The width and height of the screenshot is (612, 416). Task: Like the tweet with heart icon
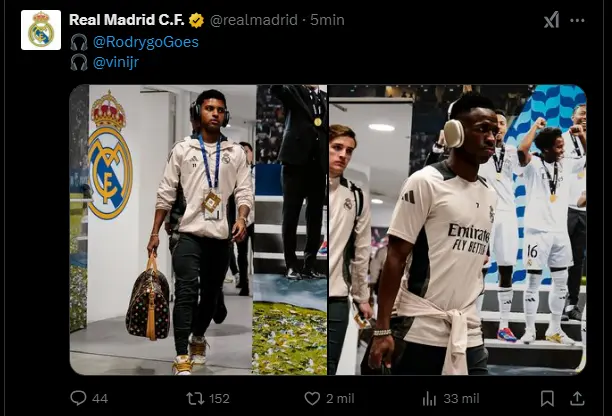click(x=312, y=398)
